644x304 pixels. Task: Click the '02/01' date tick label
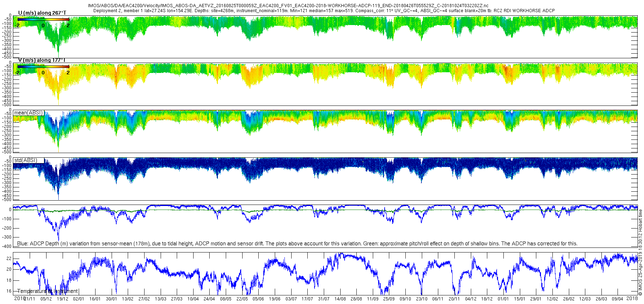tap(79, 299)
